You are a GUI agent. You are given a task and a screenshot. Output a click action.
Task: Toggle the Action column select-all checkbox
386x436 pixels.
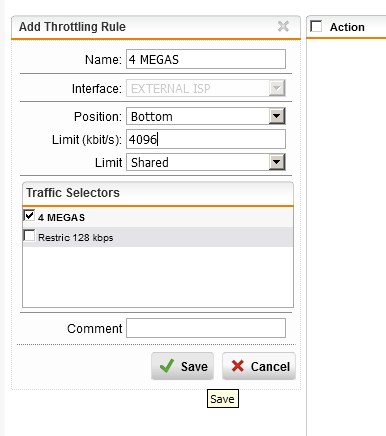316,26
